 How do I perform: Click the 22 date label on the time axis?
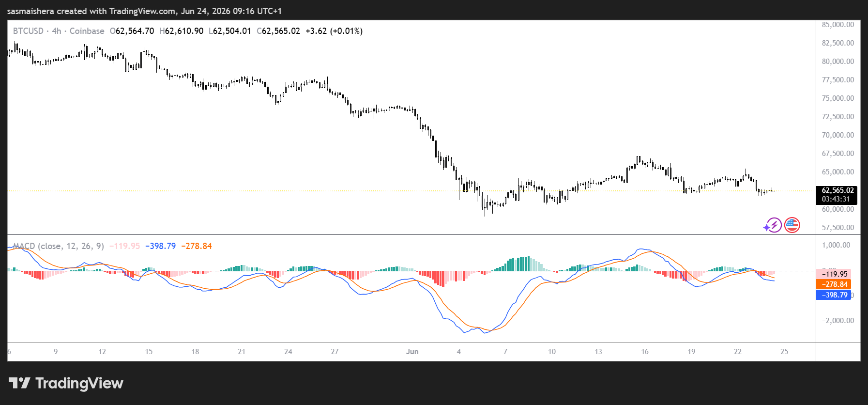[x=738, y=352]
